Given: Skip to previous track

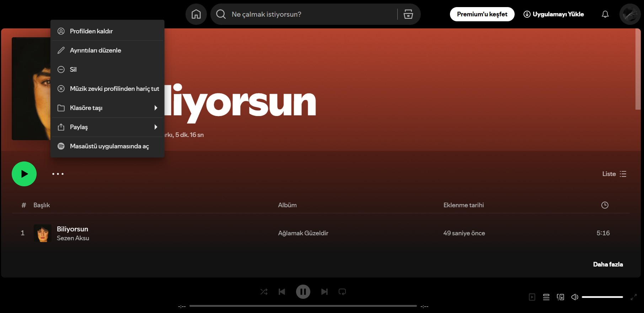Looking at the screenshot, I should pos(282,292).
